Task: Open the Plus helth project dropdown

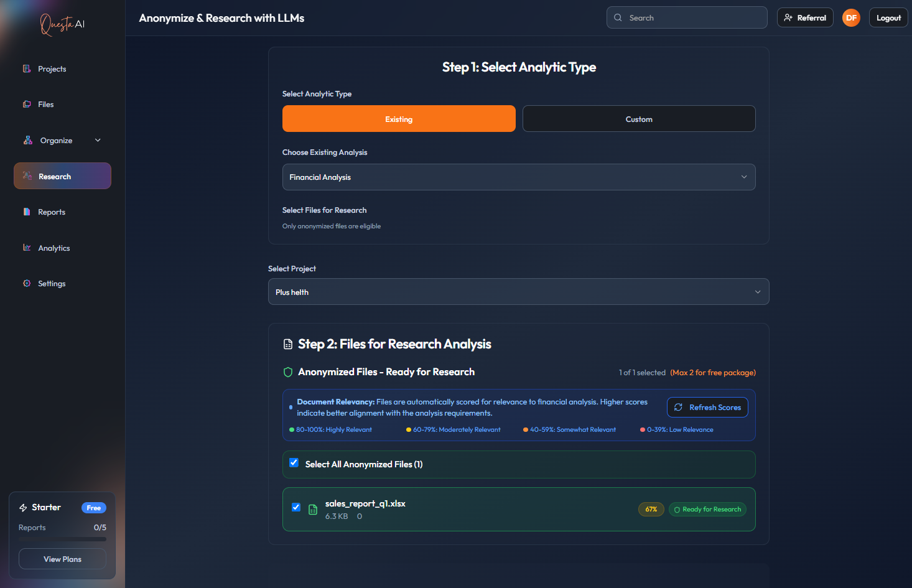Action: 518,292
